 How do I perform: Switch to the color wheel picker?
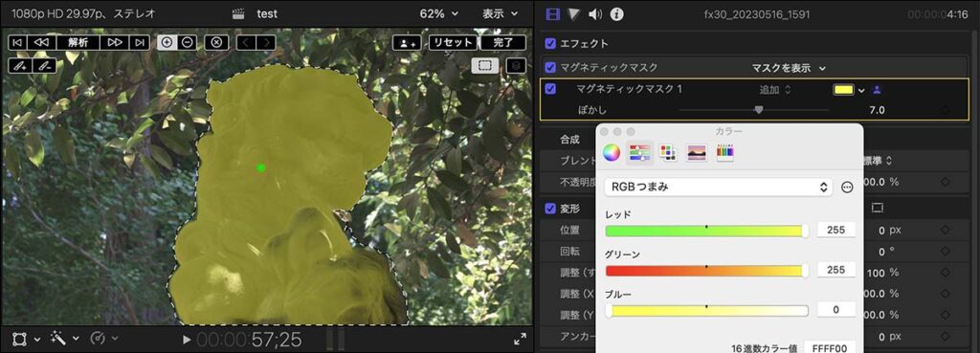click(x=612, y=152)
